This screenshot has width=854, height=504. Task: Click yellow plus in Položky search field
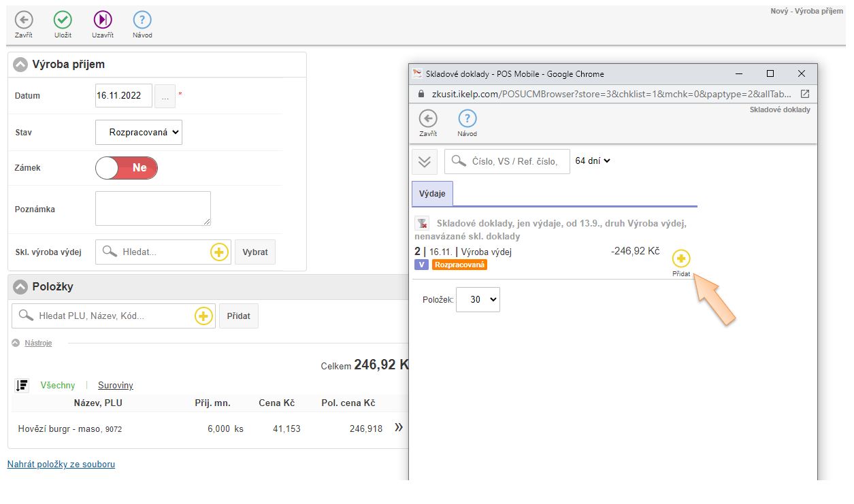tap(203, 316)
